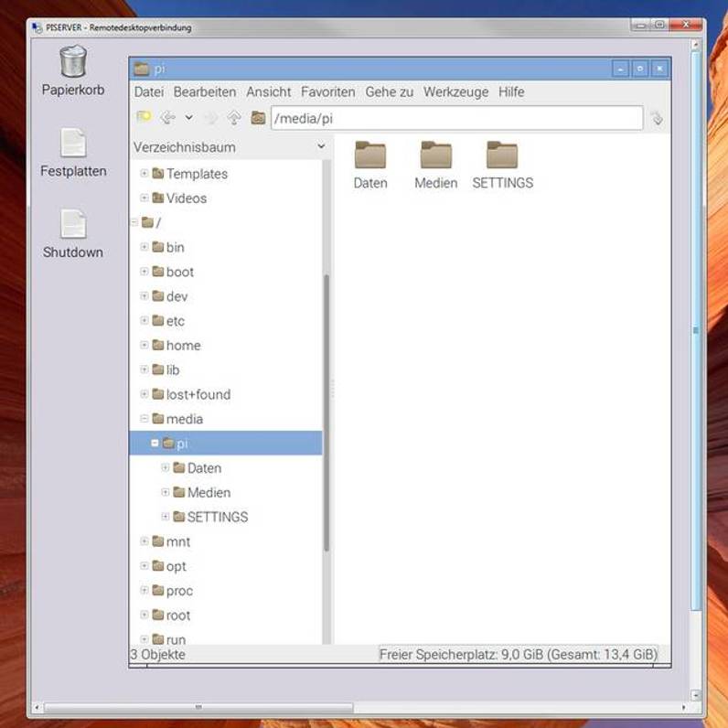Go up to the parent folder

[234, 117]
